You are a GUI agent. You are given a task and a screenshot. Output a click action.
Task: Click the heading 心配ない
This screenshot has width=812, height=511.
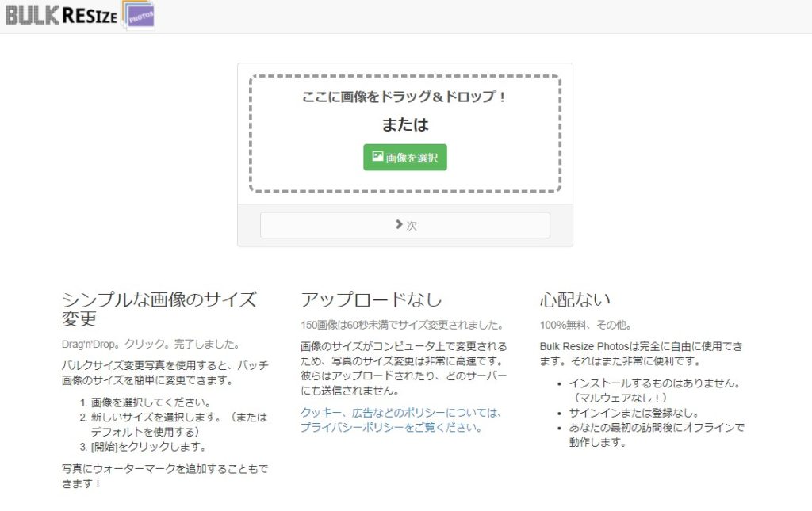575,299
